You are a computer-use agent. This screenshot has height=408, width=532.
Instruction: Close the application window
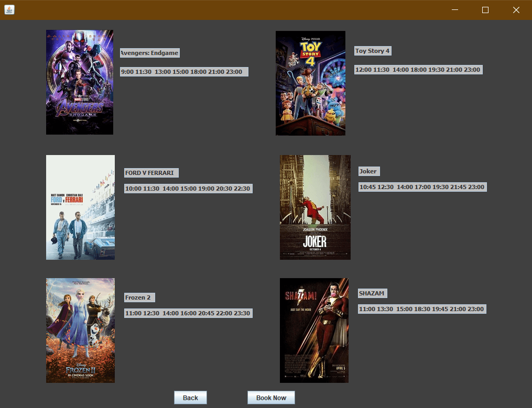[x=516, y=10]
